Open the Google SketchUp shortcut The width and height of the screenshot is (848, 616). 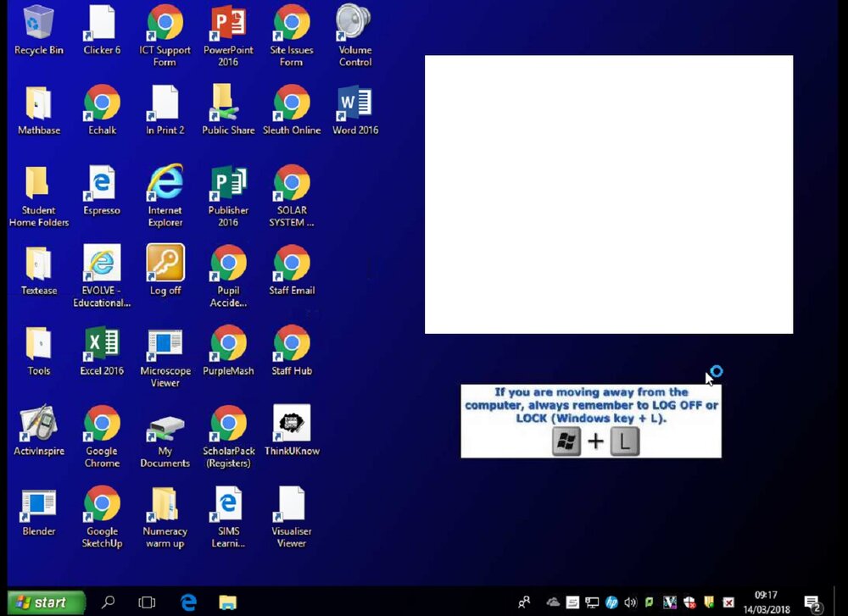[x=102, y=517]
